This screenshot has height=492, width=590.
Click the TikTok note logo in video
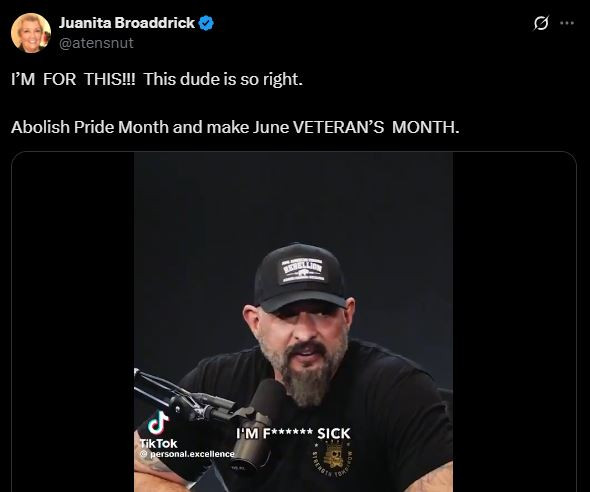(x=158, y=423)
